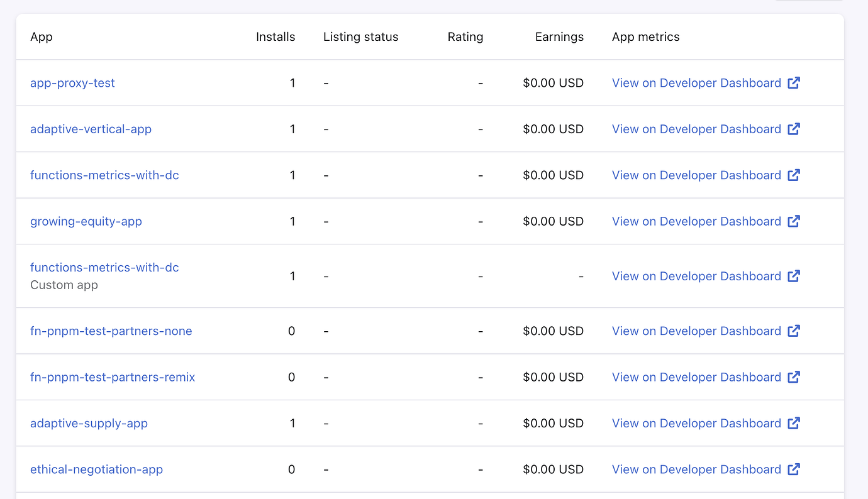868x499 pixels.
Task: Click 'View on Developer Dashboard' text for adaptive-supply-app
Action: pyautogui.click(x=696, y=423)
